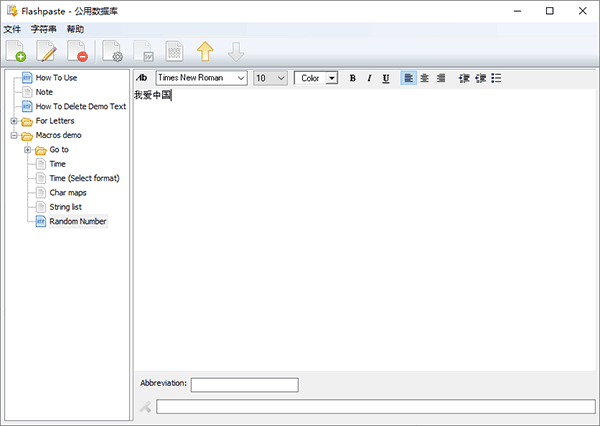Image resolution: width=600 pixels, height=426 pixels.
Task: Click the Abbreviation input field
Action: (245, 385)
